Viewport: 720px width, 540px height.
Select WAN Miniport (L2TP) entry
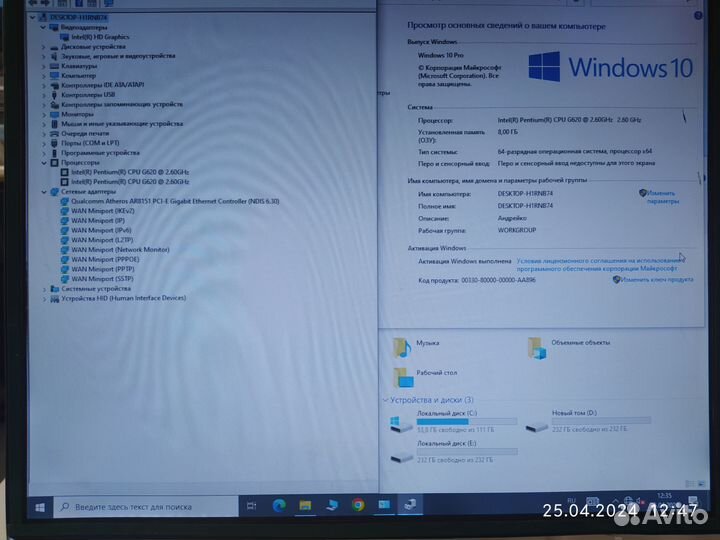point(102,240)
